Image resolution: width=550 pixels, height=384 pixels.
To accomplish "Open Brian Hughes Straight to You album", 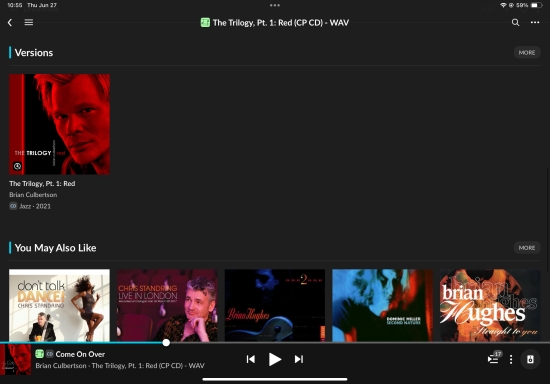I will [490, 305].
